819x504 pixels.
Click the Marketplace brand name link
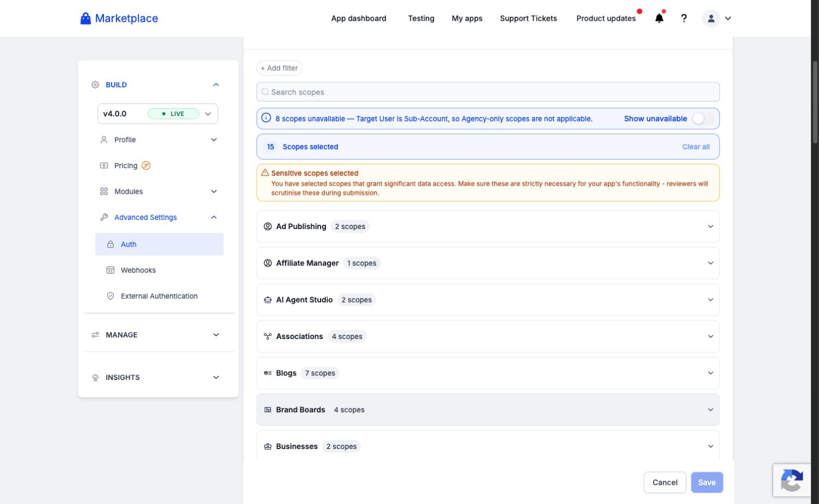[x=126, y=19]
